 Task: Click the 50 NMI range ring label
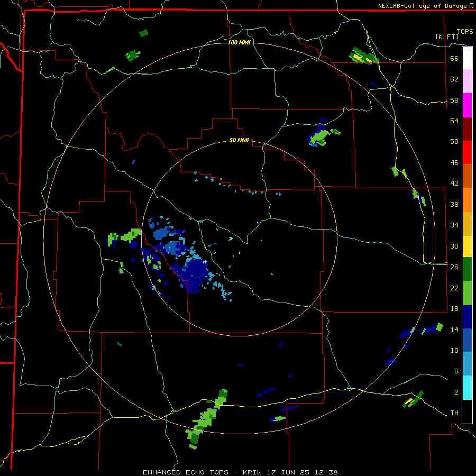[239, 140]
